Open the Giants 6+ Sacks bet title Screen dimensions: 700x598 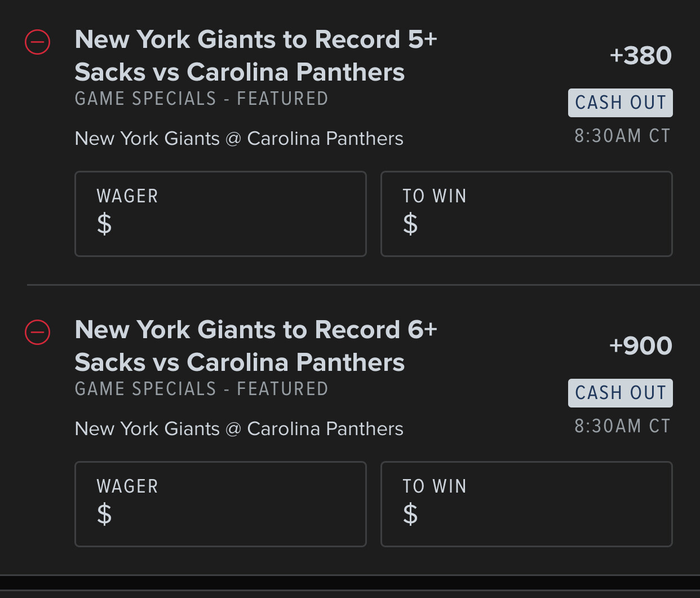(256, 346)
